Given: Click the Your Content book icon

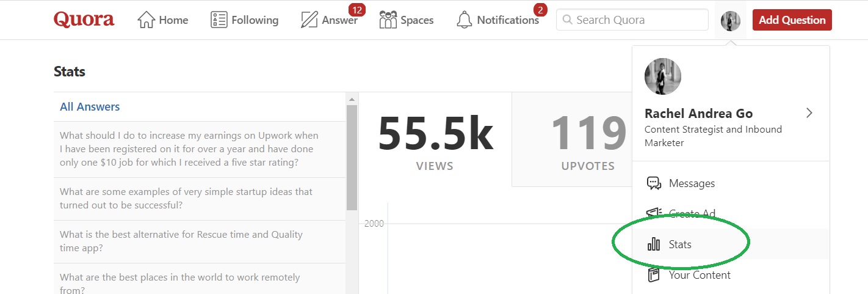Looking at the screenshot, I should pyautogui.click(x=654, y=275).
